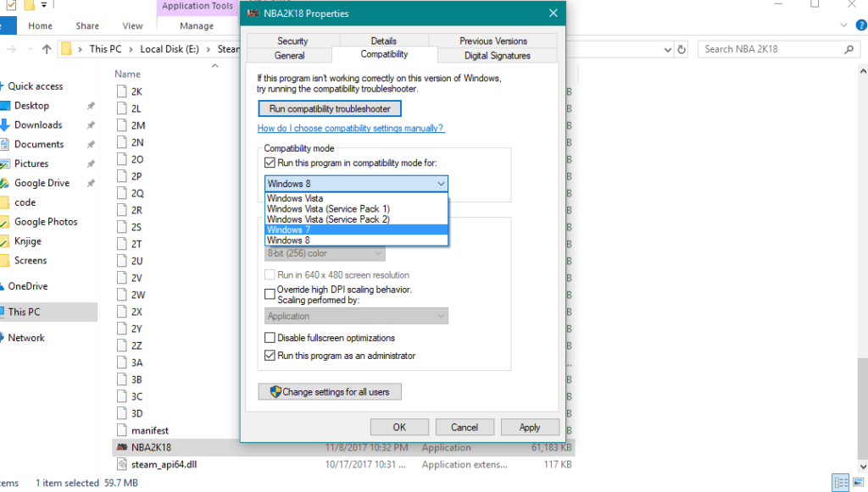Click pin icon next to Google Drive
Image resolution: width=868 pixels, height=492 pixels.
point(91,183)
